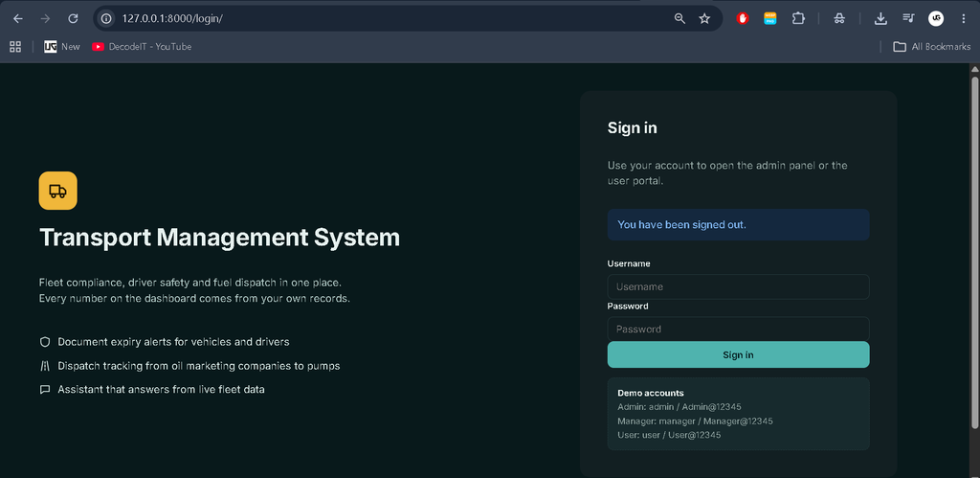Open site information icon in address bar
Screen dimensions: 980x478
pyautogui.click(x=107, y=19)
